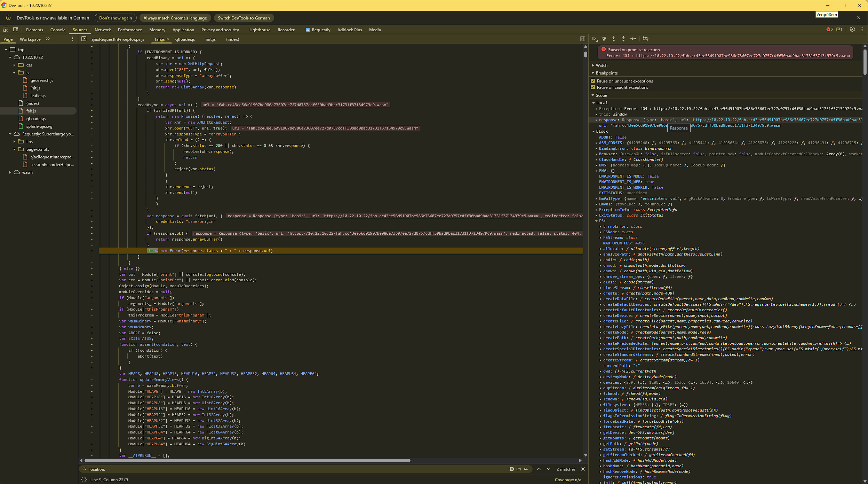
Task: Deactivate breakpoints icon
Action: (646, 39)
